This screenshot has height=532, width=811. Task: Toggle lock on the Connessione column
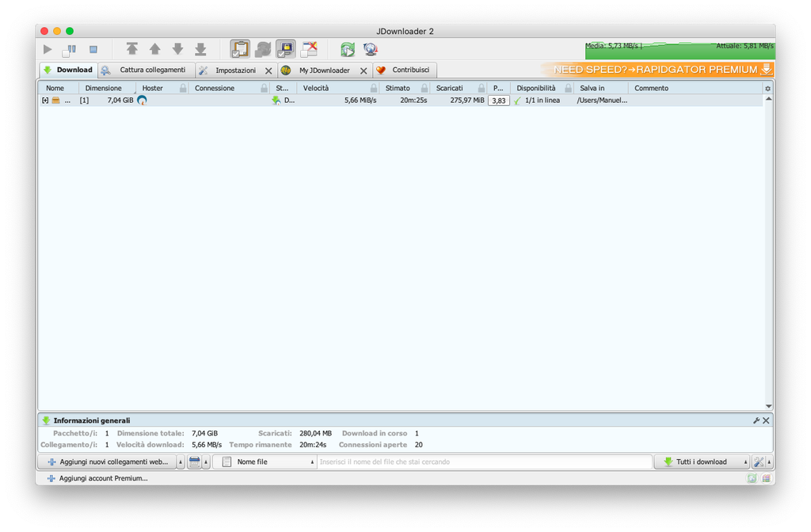tap(265, 88)
